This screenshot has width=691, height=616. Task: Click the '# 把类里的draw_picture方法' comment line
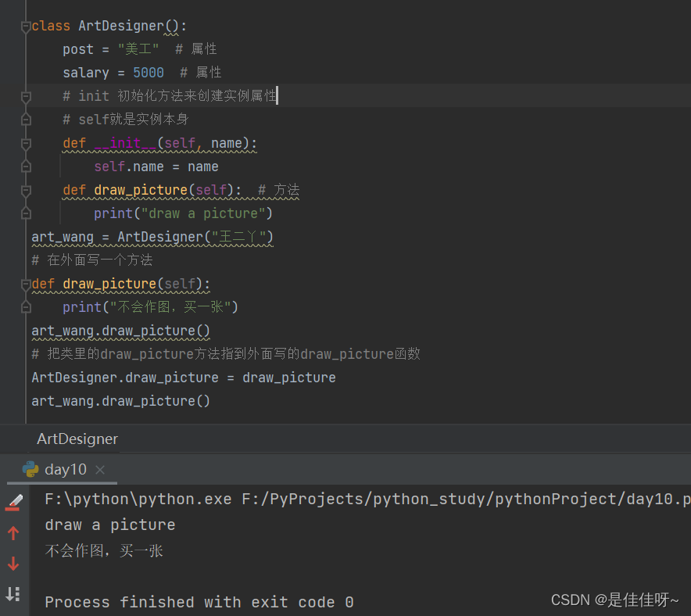[x=226, y=354]
